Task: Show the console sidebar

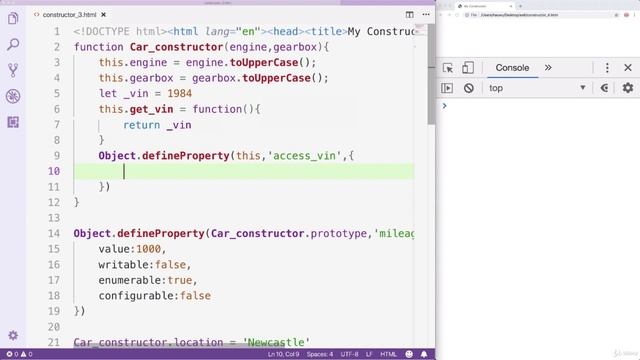Action: click(x=447, y=88)
